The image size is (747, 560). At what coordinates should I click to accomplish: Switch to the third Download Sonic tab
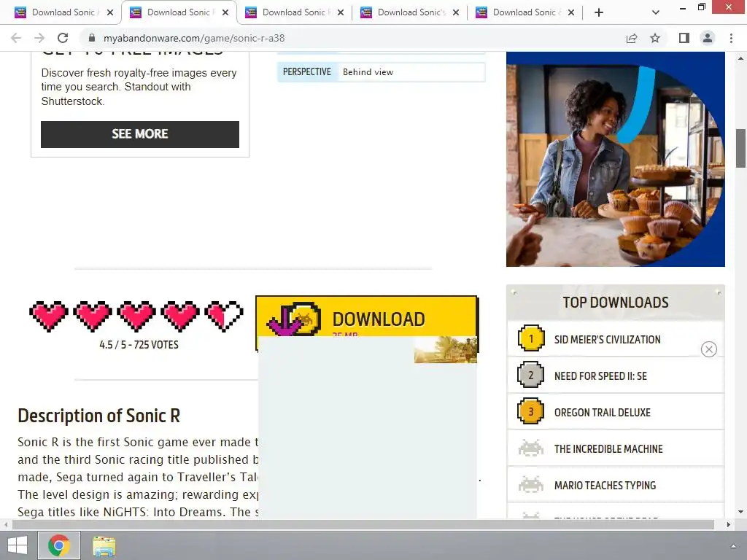click(295, 12)
